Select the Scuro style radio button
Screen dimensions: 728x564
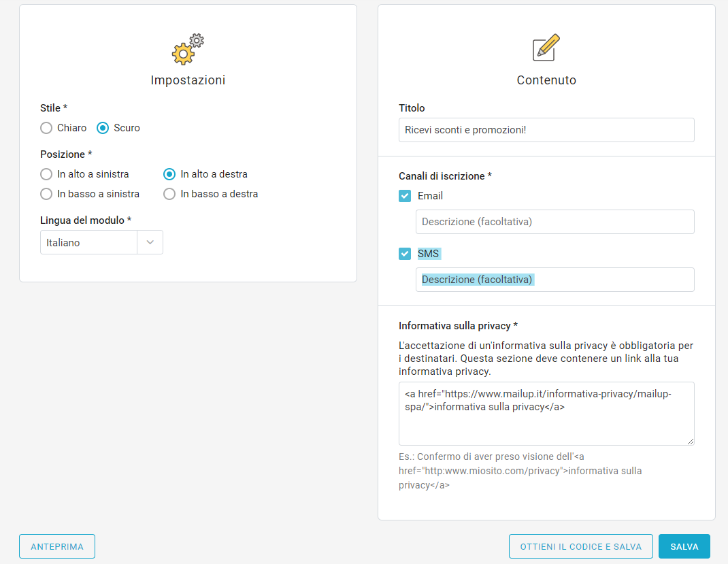(103, 128)
